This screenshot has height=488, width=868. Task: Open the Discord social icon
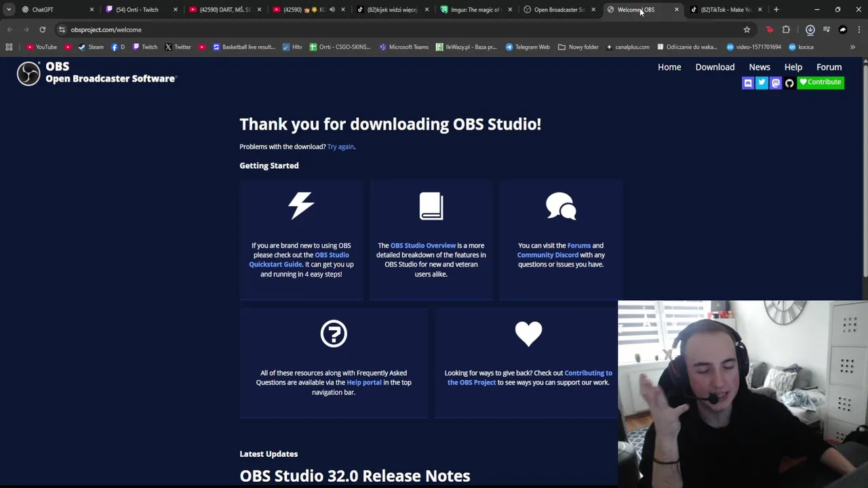(x=748, y=83)
